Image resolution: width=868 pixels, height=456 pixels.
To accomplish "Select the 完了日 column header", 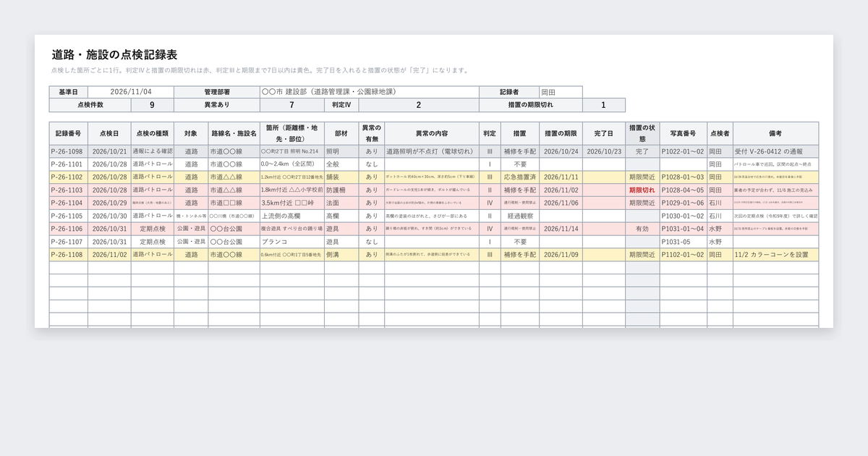I will (x=604, y=134).
